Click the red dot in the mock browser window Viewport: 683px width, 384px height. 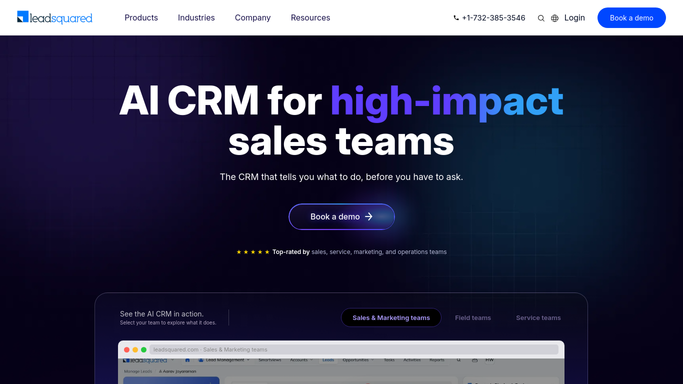coord(127,350)
